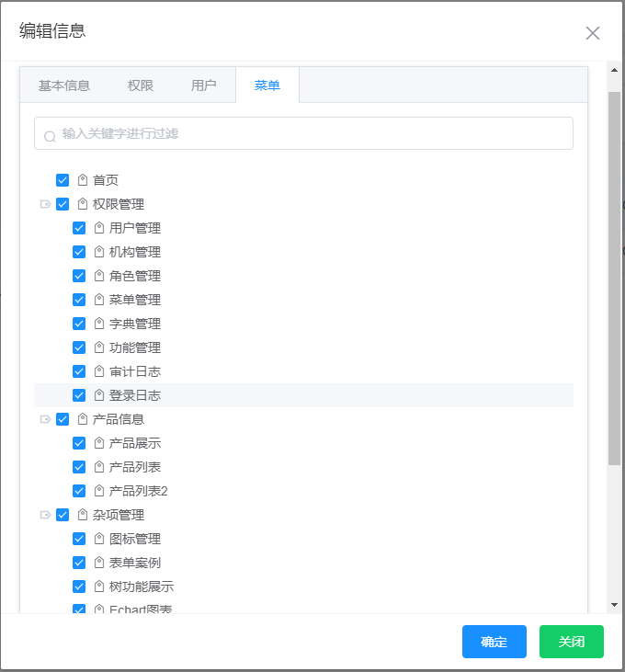This screenshot has height=672, width=625.
Task: Click the tag icon next to 登录日志
Action: pyautogui.click(x=99, y=395)
